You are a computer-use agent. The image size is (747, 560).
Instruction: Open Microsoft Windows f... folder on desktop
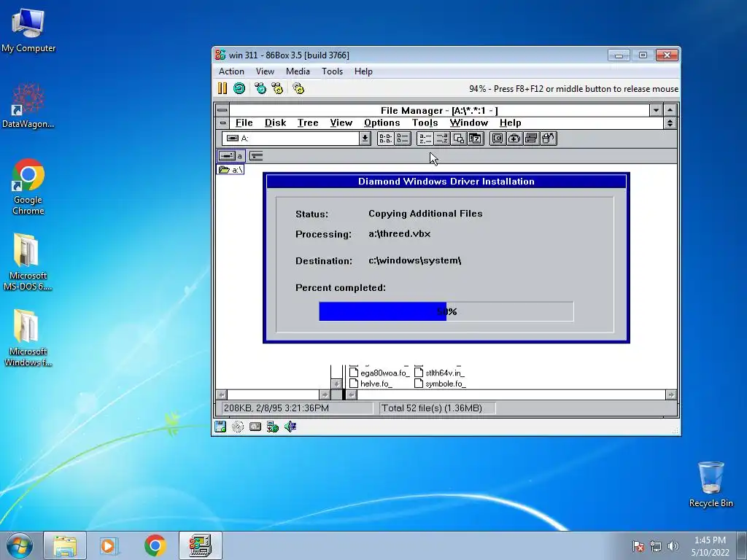click(28, 338)
